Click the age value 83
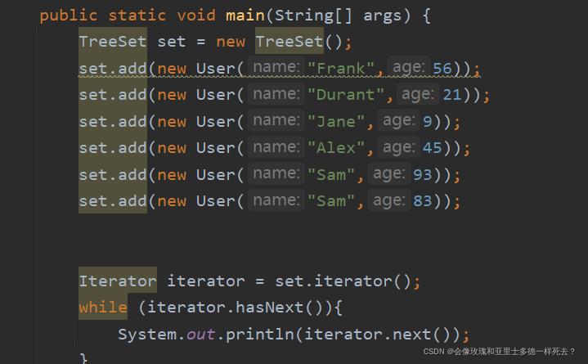 423,201
